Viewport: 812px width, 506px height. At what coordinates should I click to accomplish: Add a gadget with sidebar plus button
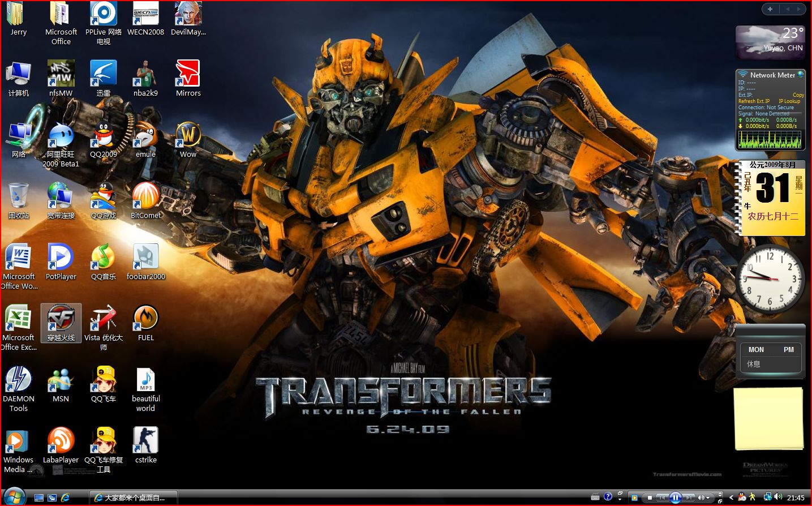(x=770, y=8)
